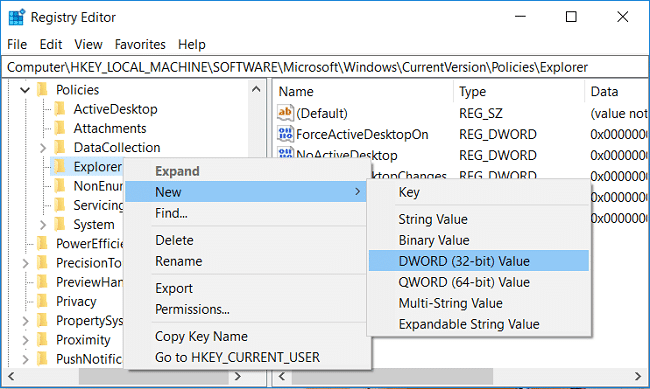This screenshot has height=389, width=650.
Task: Select Binary Value in New submenu
Action: [479, 240]
